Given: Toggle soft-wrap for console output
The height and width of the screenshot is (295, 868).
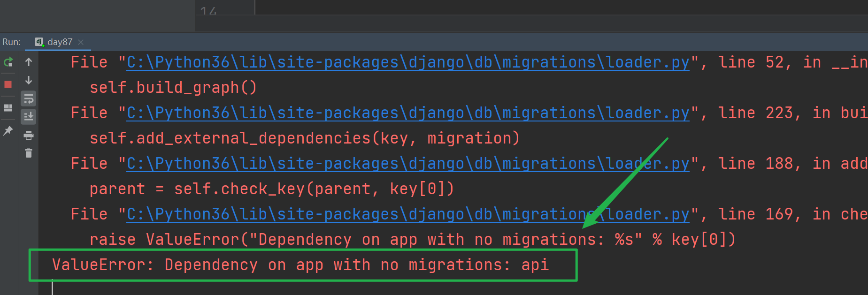Looking at the screenshot, I should 29,98.
